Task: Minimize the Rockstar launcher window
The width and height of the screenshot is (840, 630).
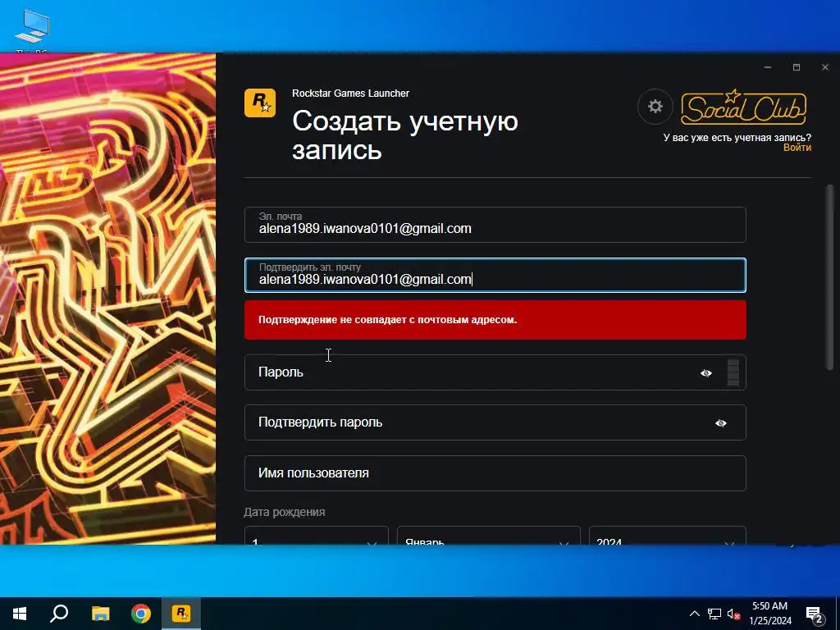Action: [x=768, y=67]
